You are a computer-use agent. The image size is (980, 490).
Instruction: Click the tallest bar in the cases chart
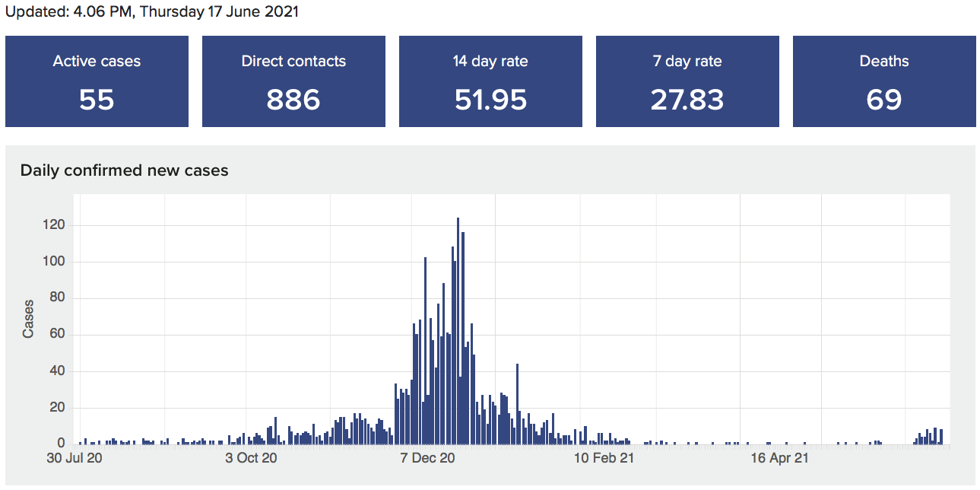point(458,331)
